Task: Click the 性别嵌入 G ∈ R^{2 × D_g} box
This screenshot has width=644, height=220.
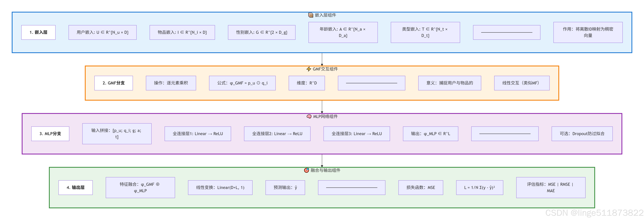Action: click(262, 32)
